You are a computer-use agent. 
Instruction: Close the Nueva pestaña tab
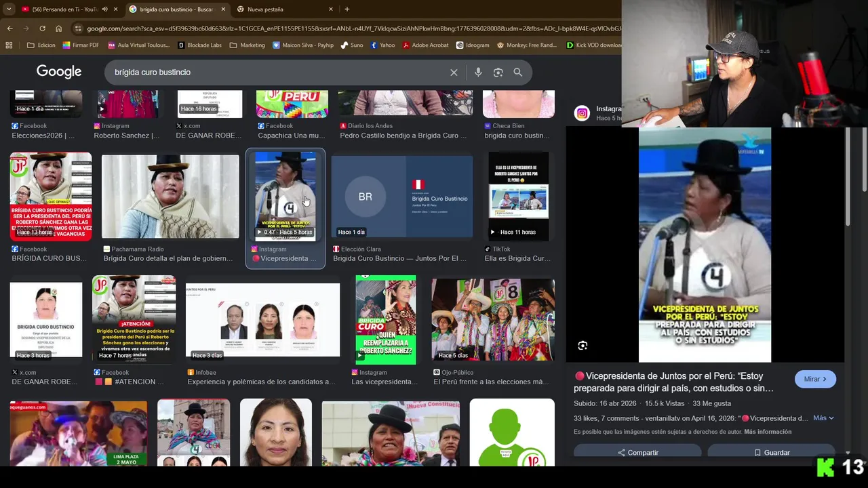[x=331, y=9]
